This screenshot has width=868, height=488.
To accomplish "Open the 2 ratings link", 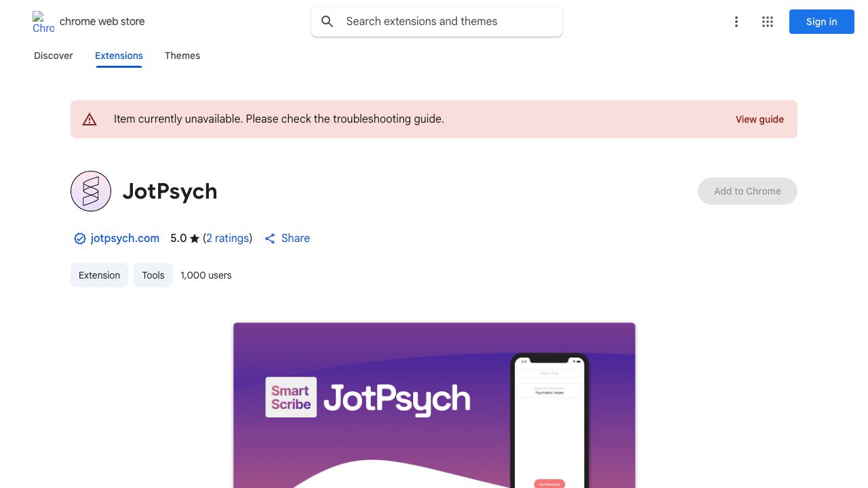I will pyautogui.click(x=228, y=239).
